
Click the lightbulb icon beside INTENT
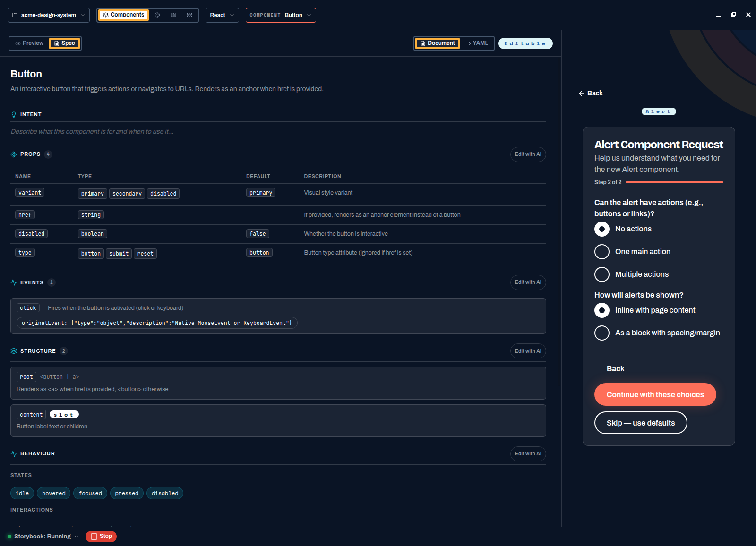14,115
